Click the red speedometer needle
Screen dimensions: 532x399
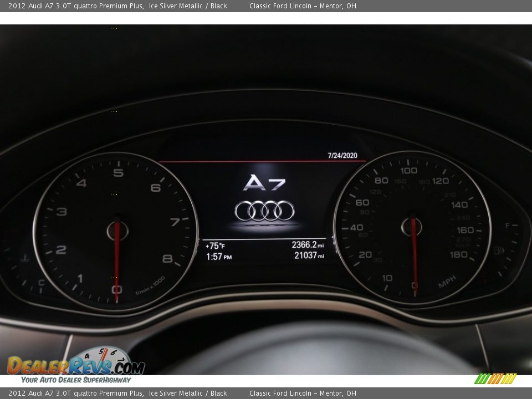pos(413,255)
